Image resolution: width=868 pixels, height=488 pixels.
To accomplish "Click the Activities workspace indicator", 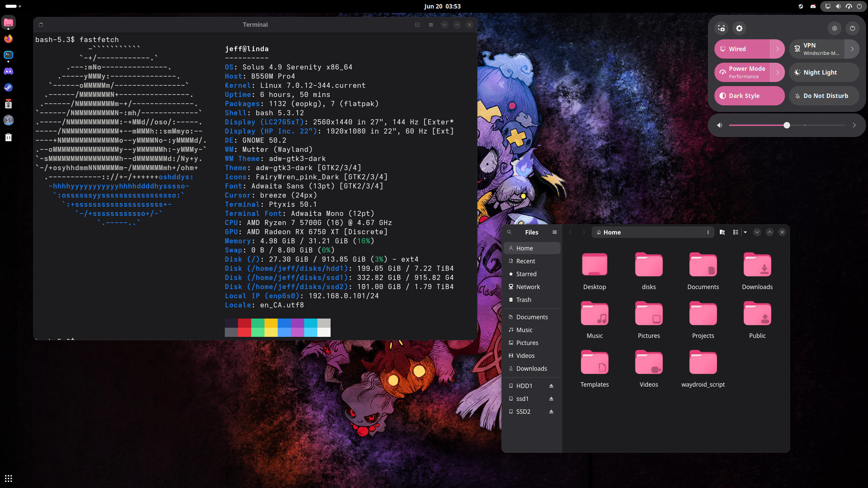I will [x=13, y=6].
